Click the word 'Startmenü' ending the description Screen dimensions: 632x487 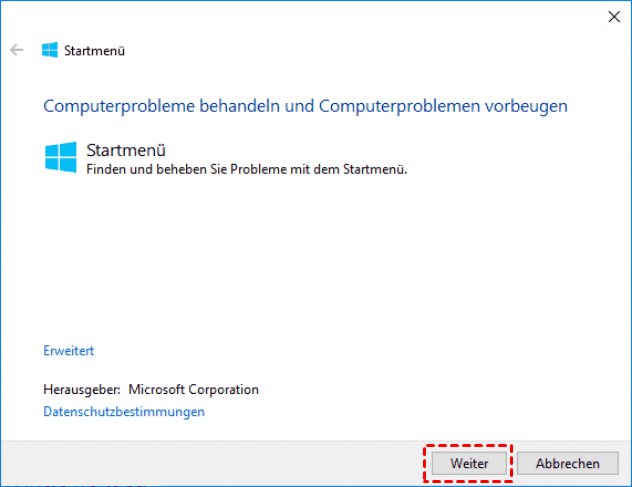[379, 170]
